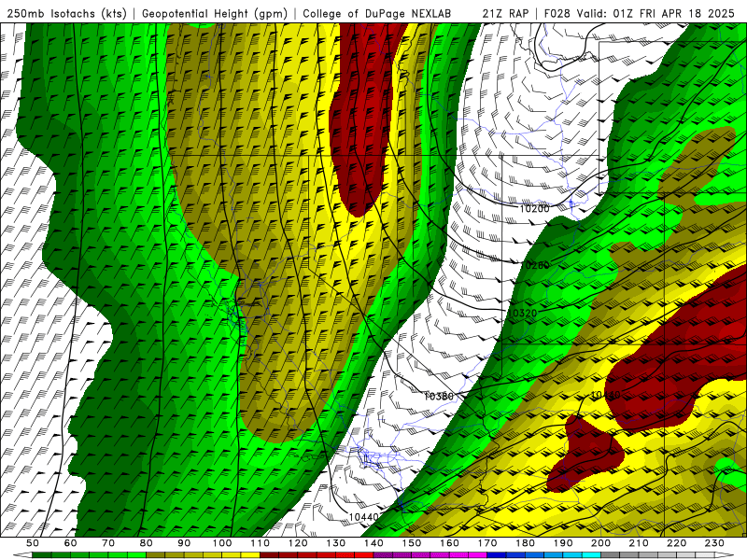Pick the cyan swatch just before 200

click(592, 554)
